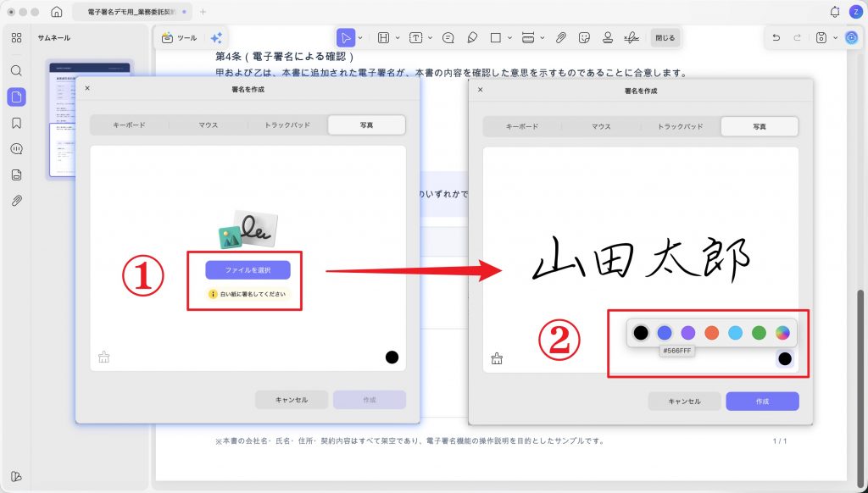Pick the black color swatch in the palette
Image resolution: width=868 pixels, height=493 pixels.
641,333
